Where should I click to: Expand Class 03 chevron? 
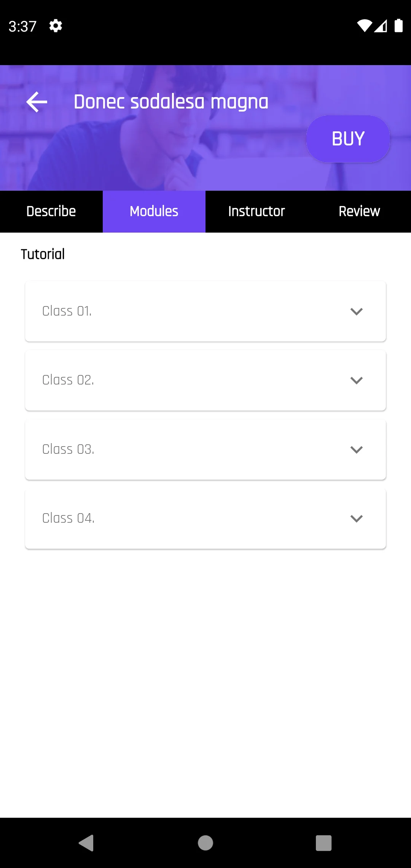point(356,450)
